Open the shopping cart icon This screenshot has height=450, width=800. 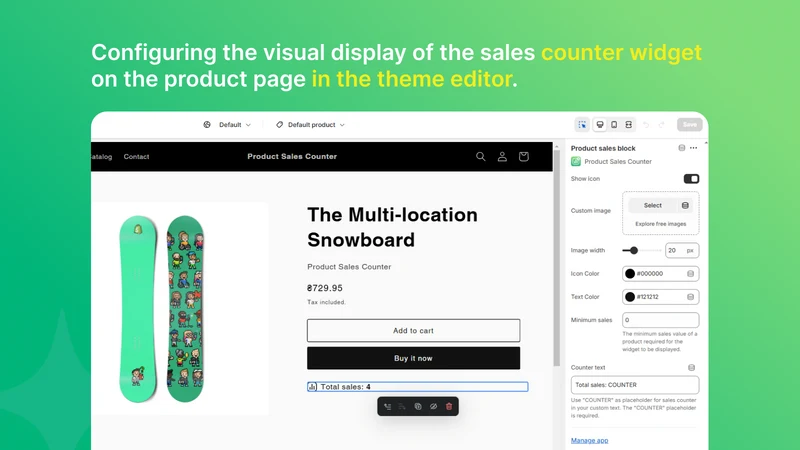523,157
